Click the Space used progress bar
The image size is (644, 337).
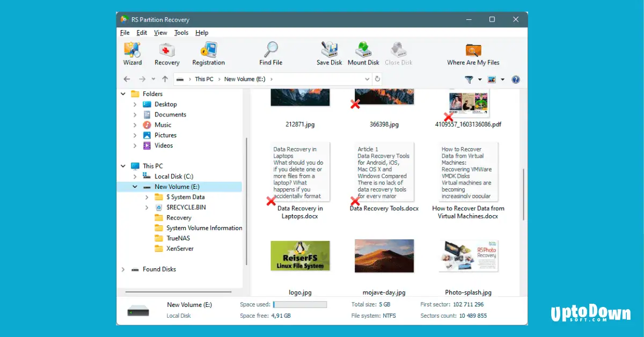[299, 304]
